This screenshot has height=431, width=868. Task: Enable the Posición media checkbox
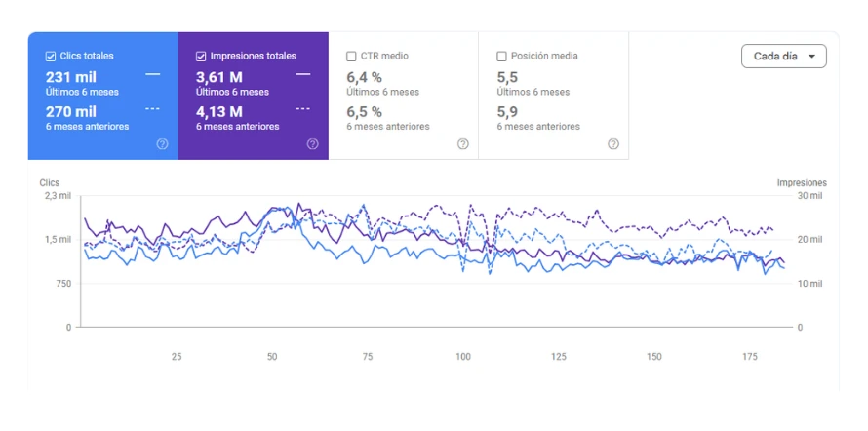[x=501, y=57]
